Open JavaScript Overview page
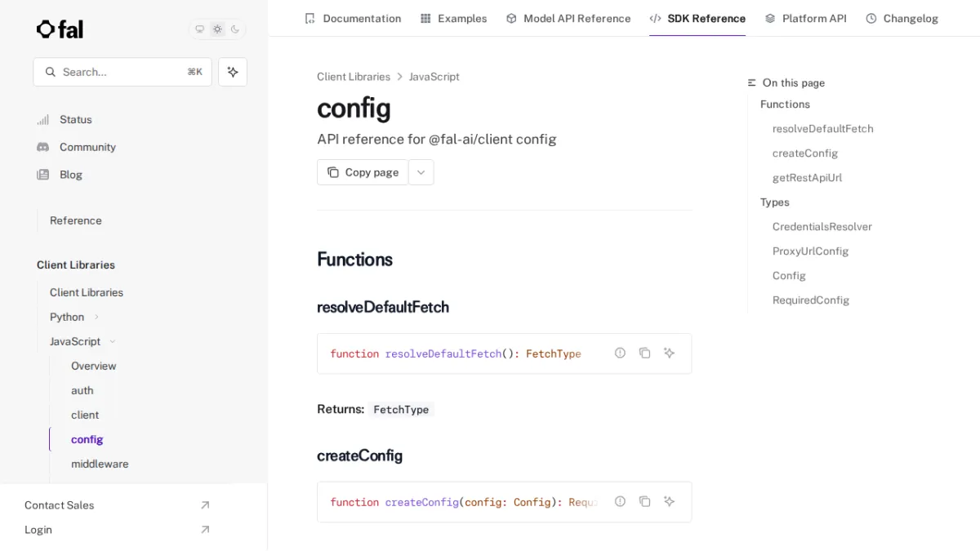Viewport: 980px width, 551px height. 94,366
